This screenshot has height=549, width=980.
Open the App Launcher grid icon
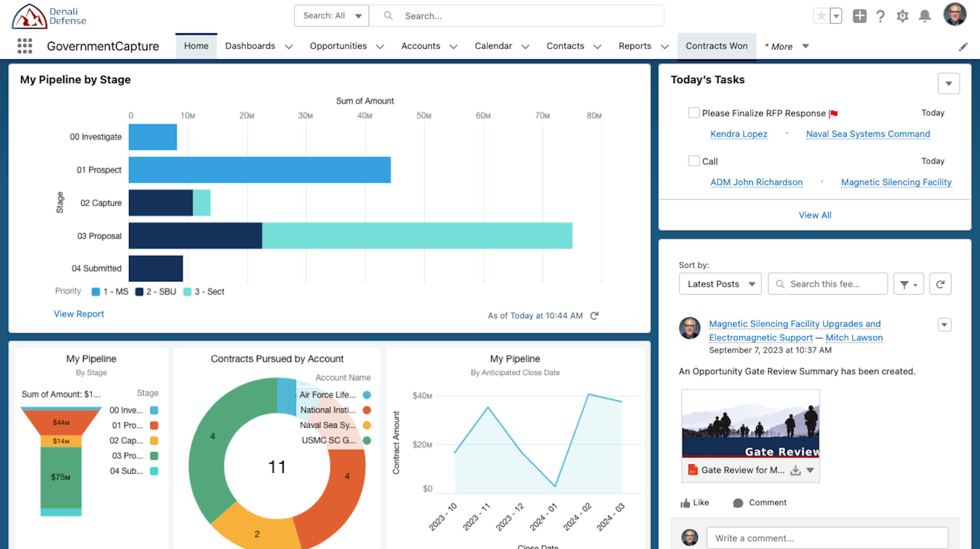[25, 46]
